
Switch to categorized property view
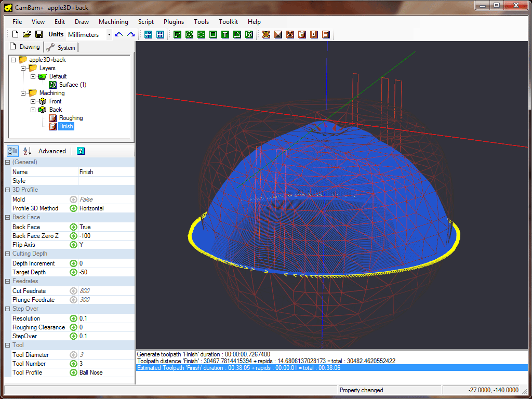tap(13, 151)
